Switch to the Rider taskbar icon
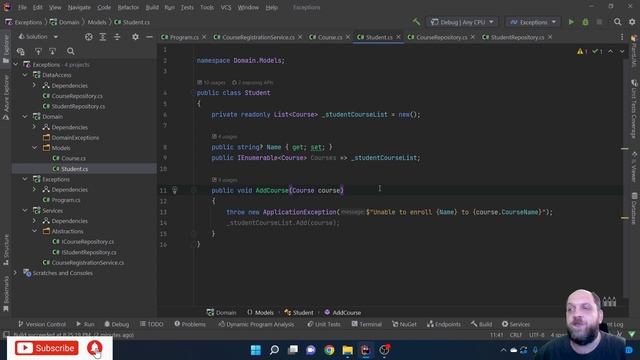640x360 pixels. 366,350
